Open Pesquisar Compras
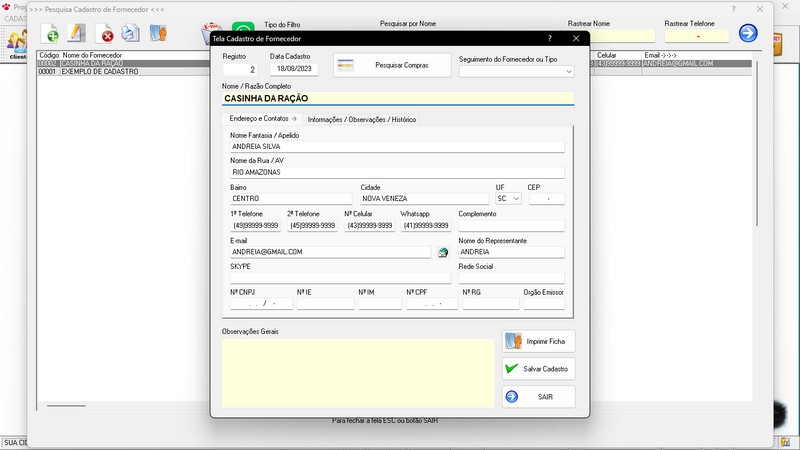The height and width of the screenshot is (450, 800). [x=391, y=66]
